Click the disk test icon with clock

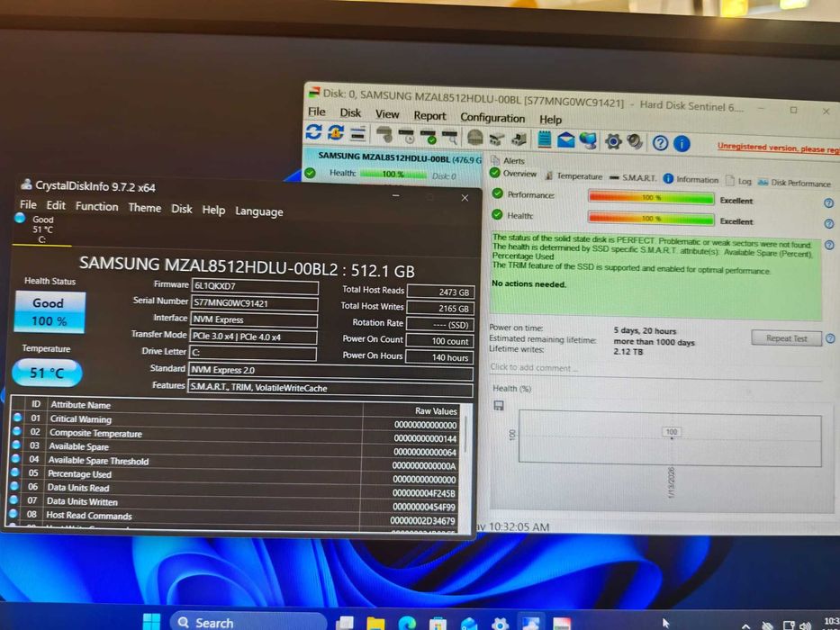click(407, 136)
